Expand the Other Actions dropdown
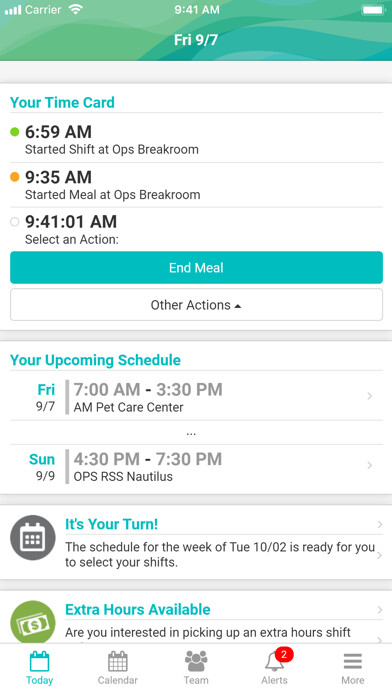The image size is (392, 696). 196,305
